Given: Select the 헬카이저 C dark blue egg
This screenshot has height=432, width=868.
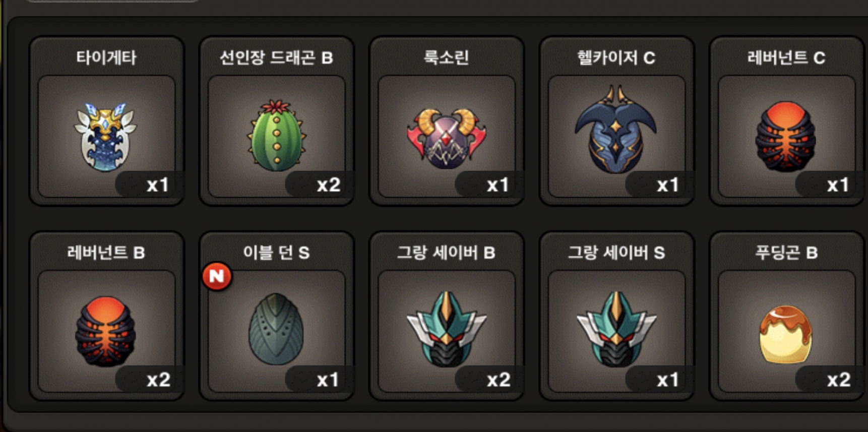Looking at the screenshot, I should pos(616,129).
